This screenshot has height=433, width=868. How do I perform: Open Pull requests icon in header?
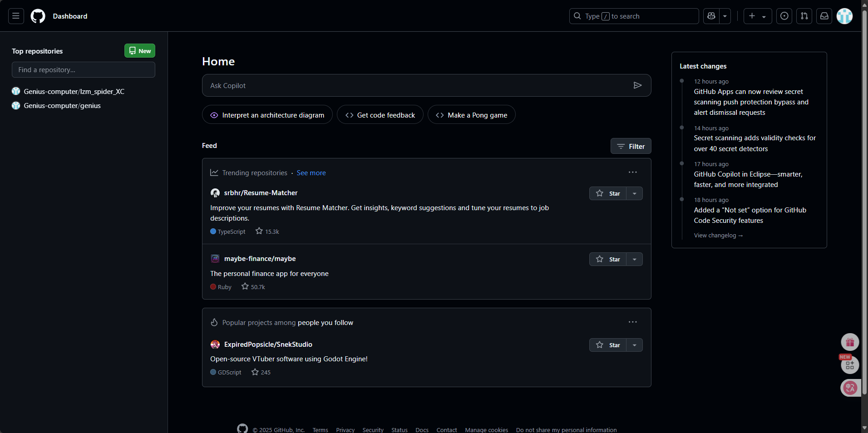tap(804, 16)
